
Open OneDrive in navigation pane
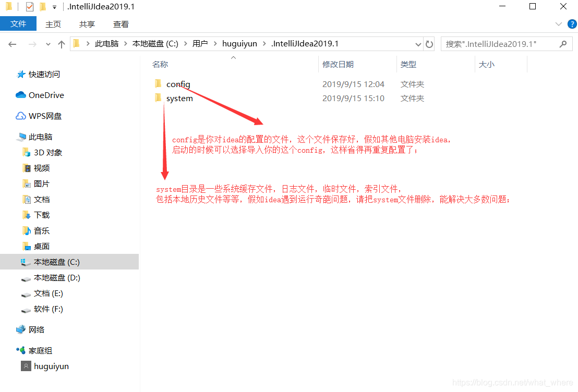(46, 95)
